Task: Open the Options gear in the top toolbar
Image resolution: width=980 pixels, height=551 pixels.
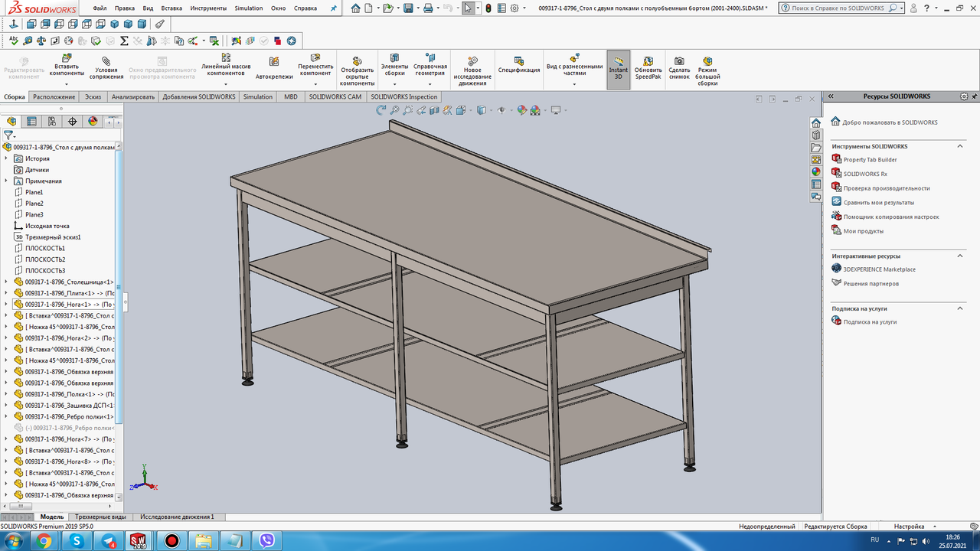Action: coord(514,8)
